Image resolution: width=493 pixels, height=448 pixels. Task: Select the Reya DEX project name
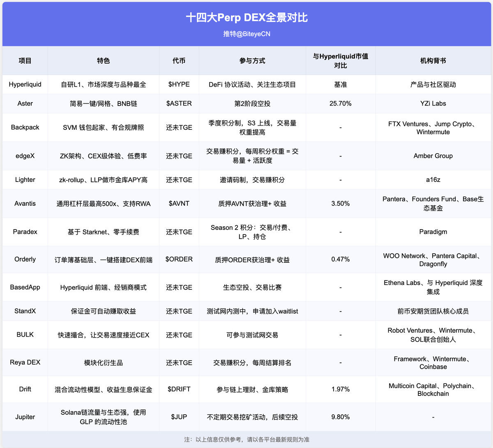[x=25, y=362]
